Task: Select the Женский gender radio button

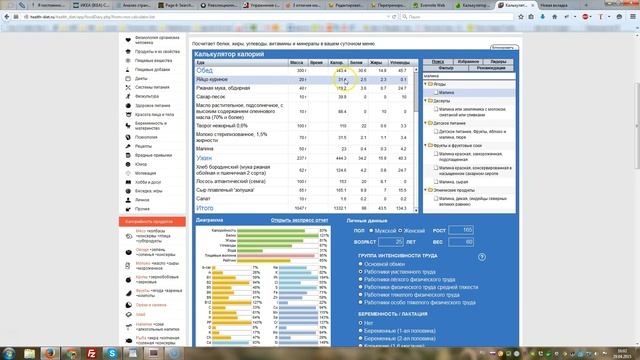Action: (400, 231)
